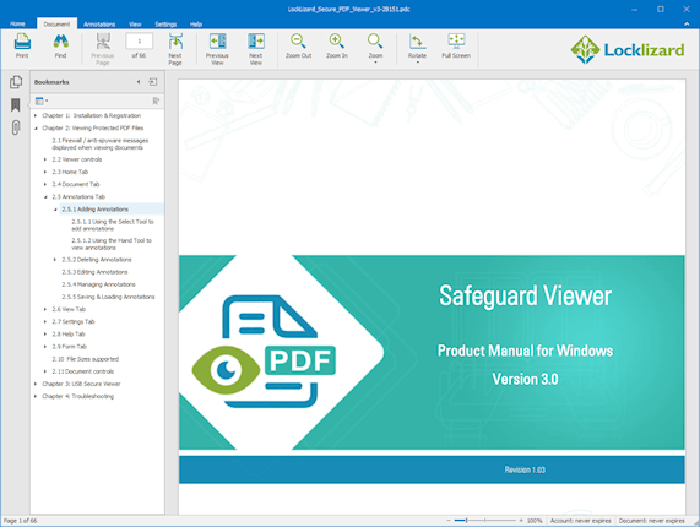Screen dimensions: 700x527
Task: Select 2.5.1.2 Using the Hand Tool bookmark
Action: [x=112, y=244]
